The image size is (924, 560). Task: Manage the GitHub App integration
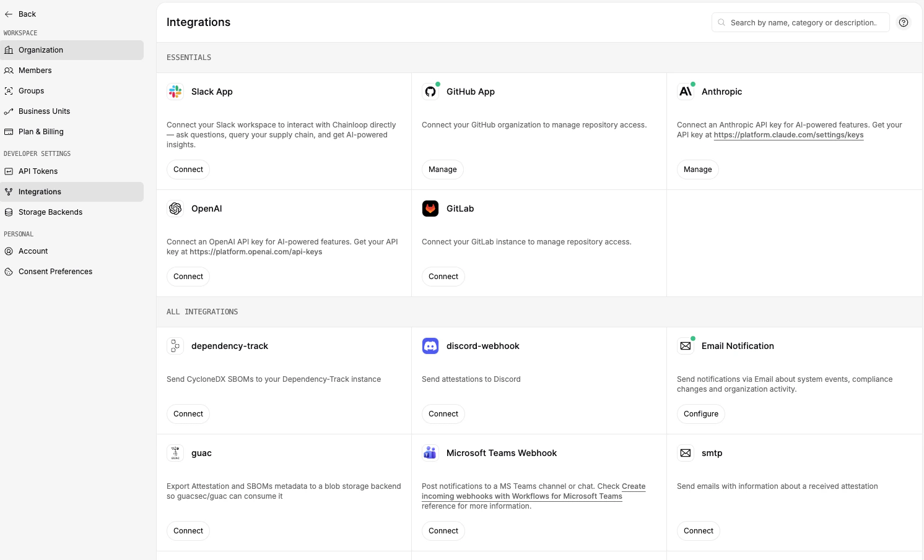tap(443, 170)
